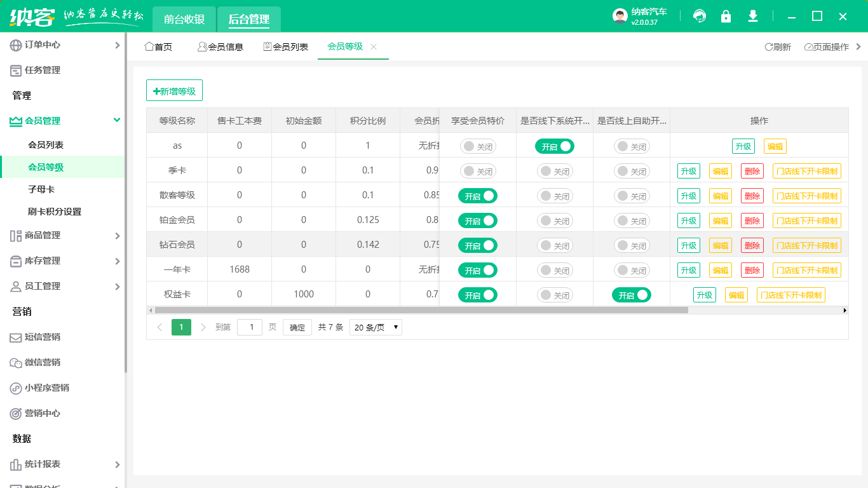The width and height of the screenshot is (868, 488).
Task: Disable 享受会员特价 for 散客等级
Action: click(x=477, y=196)
